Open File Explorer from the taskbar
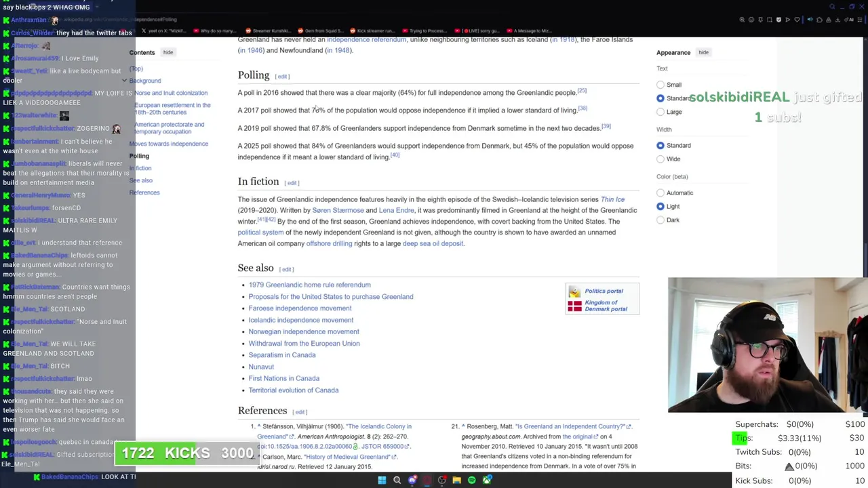 click(x=457, y=481)
